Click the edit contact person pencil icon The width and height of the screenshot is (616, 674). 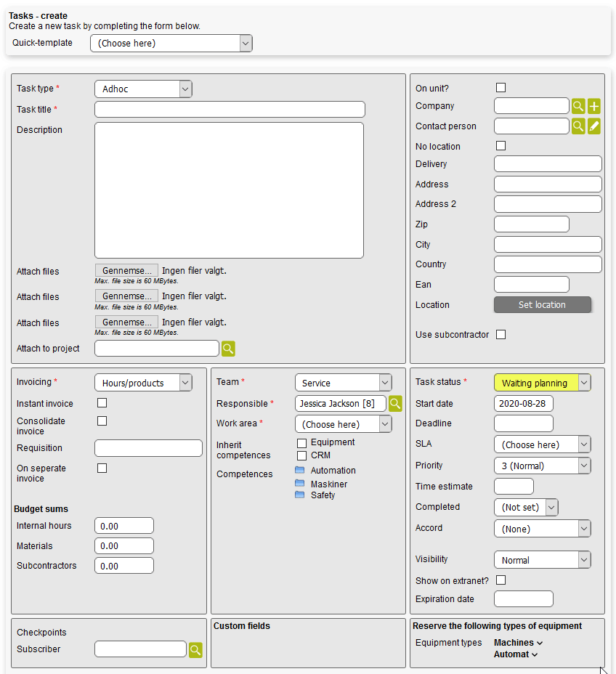click(x=594, y=126)
